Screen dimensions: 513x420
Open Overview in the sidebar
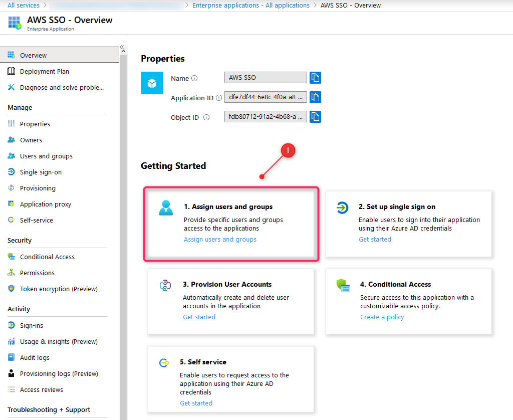[x=59, y=55]
